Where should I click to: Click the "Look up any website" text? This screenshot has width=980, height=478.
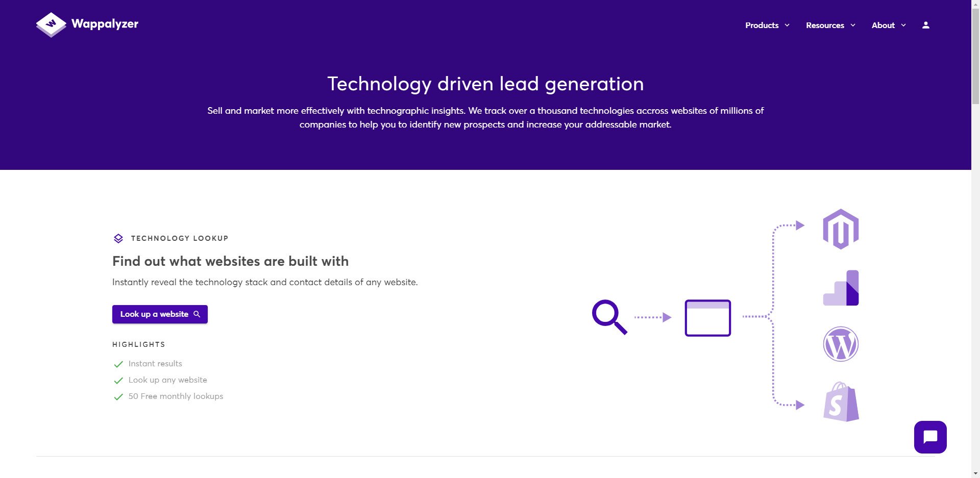click(168, 380)
